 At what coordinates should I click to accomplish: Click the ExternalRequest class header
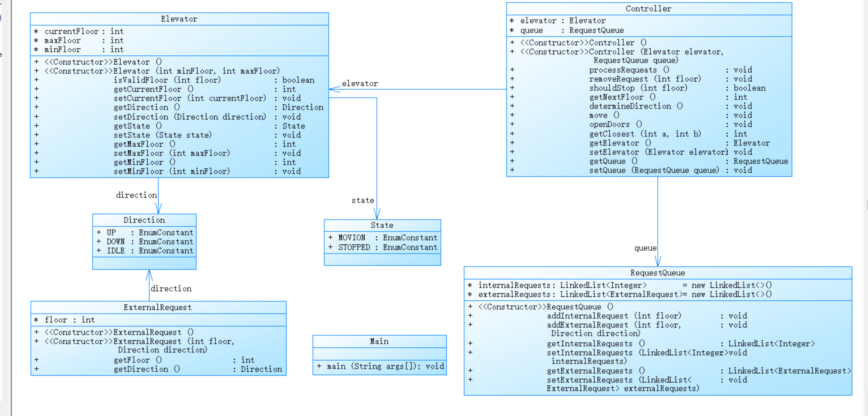(157, 308)
